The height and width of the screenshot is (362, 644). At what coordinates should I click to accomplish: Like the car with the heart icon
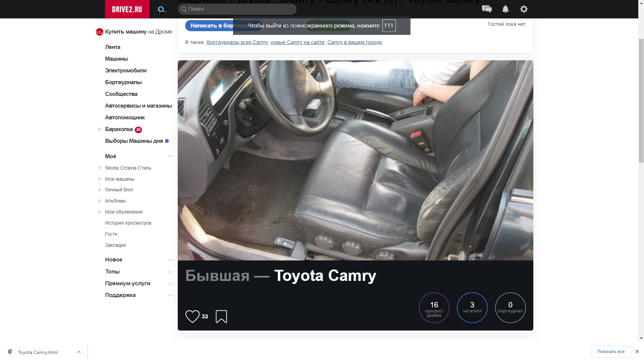193,316
